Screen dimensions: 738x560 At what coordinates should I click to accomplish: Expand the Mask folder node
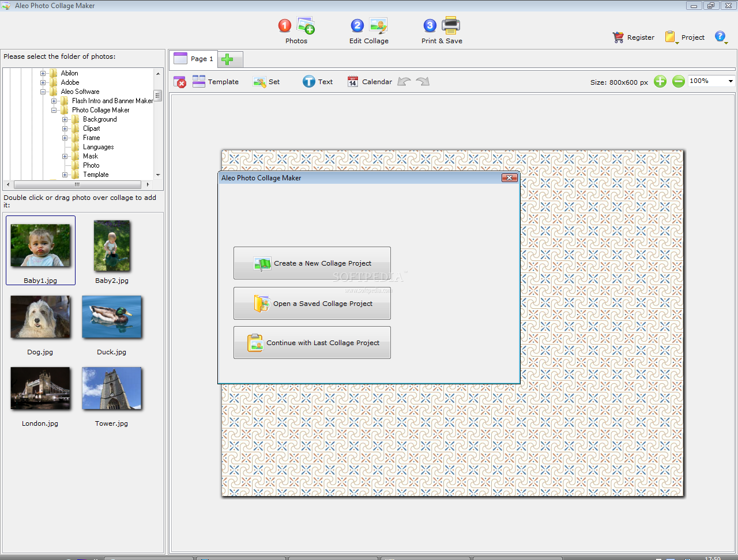coord(65,156)
